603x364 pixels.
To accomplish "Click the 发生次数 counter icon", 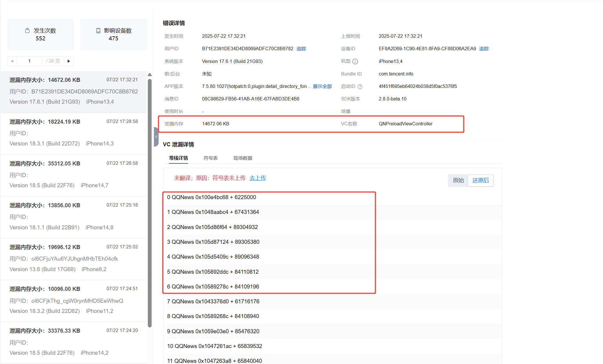I will point(27,30).
